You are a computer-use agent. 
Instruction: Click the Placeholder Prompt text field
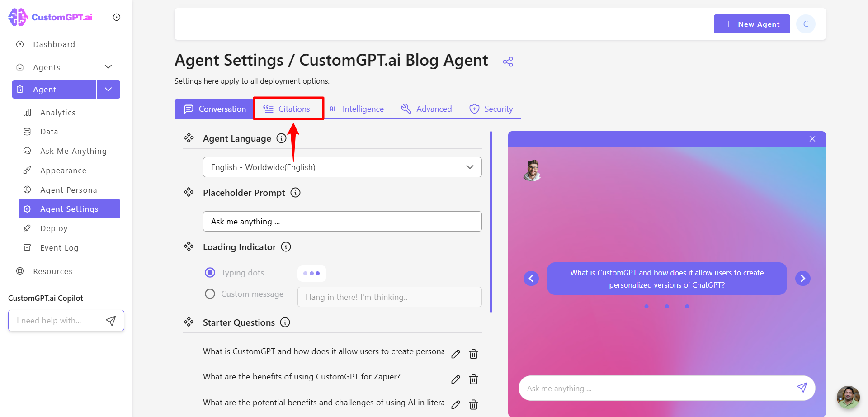342,222
